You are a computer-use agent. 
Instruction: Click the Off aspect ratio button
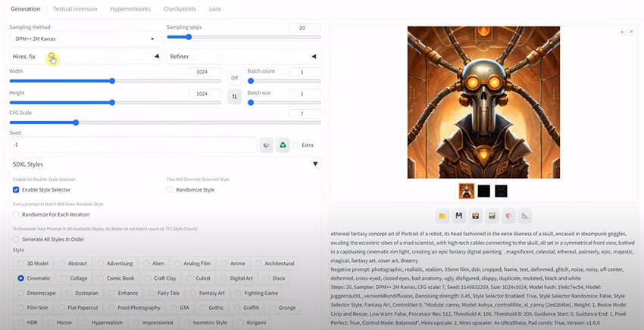click(x=234, y=77)
